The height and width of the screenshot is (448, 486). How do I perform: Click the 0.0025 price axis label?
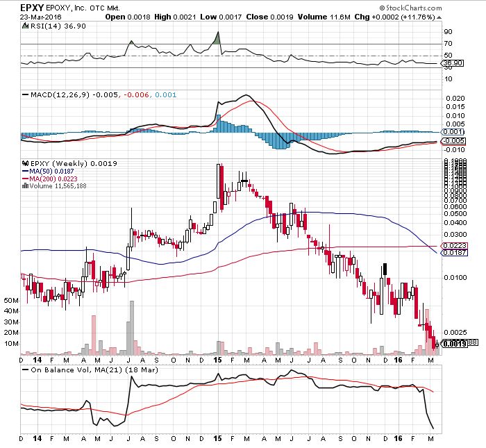click(455, 333)
